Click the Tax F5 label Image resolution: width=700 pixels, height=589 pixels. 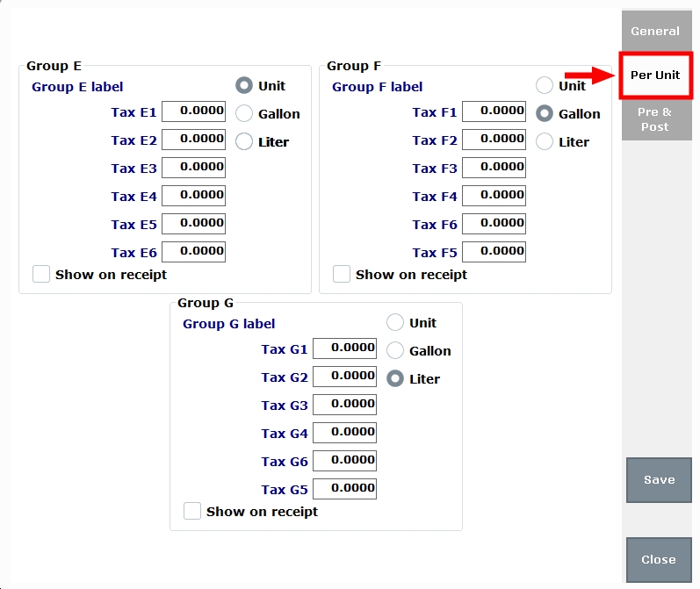pos(435,253)
